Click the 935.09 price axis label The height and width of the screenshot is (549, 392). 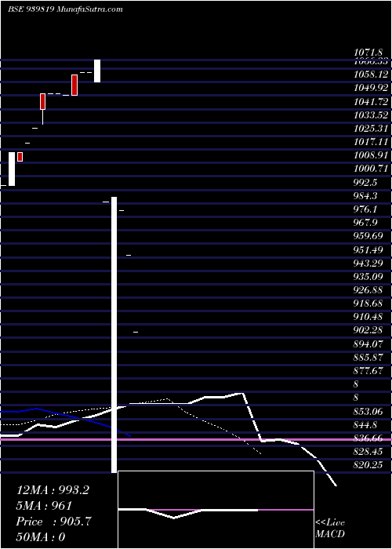pyautogui.click(x=368, y=276)
